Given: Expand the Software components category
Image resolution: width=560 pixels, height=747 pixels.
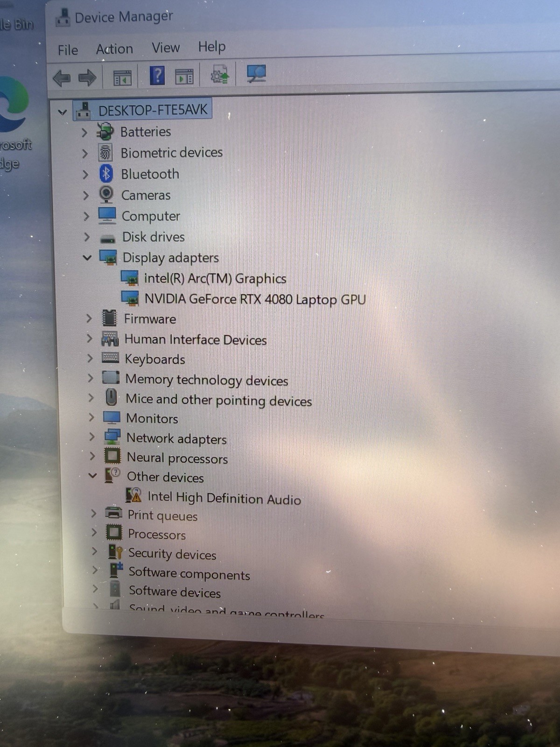Looking at the screenshot, I should pyautogui.click(x=95, y=570).
